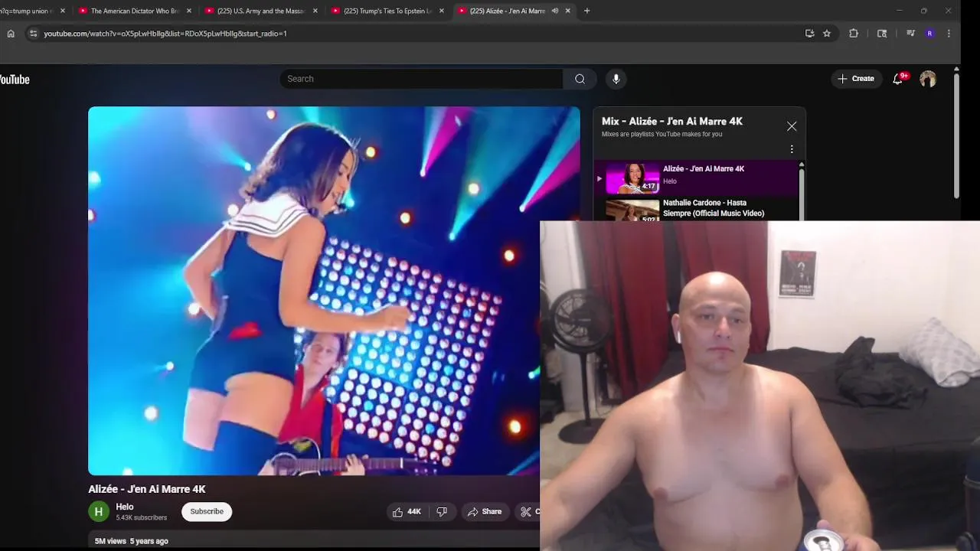The image size is (980, 551).
Task: Search by voice with microphone icon
Action: [x=616, y=79]
